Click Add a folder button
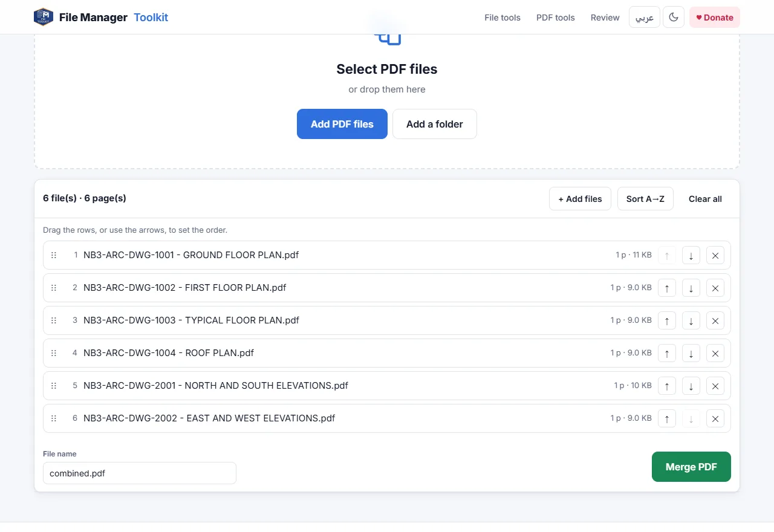Viewport: 774px width, 532px height. tap(435, 124)
